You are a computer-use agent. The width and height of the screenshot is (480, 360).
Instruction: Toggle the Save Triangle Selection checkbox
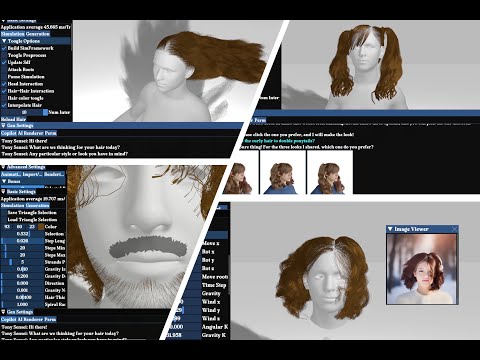4,213
